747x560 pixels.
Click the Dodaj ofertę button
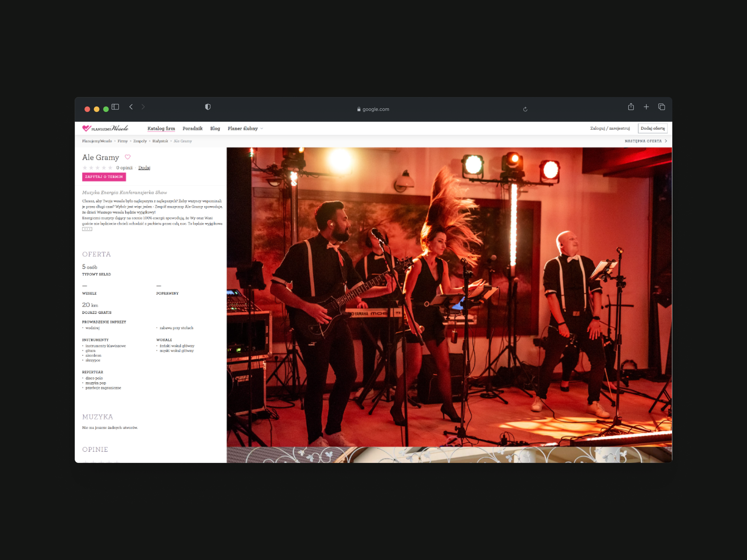point(653,128)
